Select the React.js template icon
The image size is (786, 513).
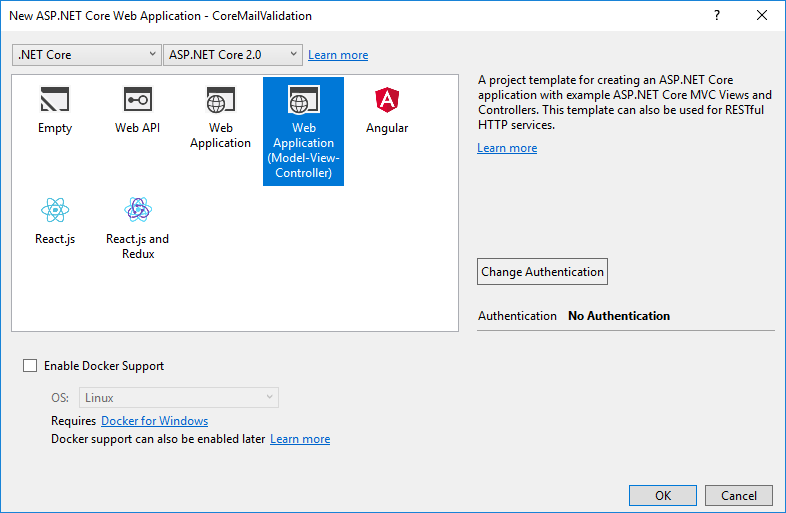click(x=55, y=210)
